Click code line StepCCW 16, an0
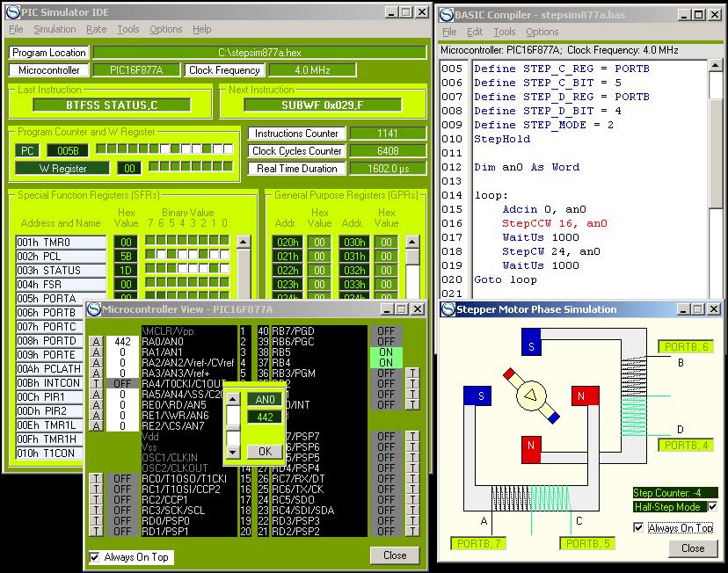Viewport: 728px width, 573px height. (555, 223)
